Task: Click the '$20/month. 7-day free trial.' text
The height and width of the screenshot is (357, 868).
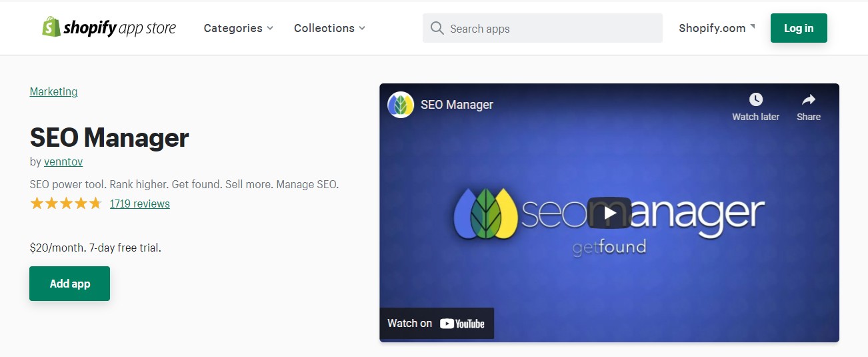Action: (x=95, y=248)
